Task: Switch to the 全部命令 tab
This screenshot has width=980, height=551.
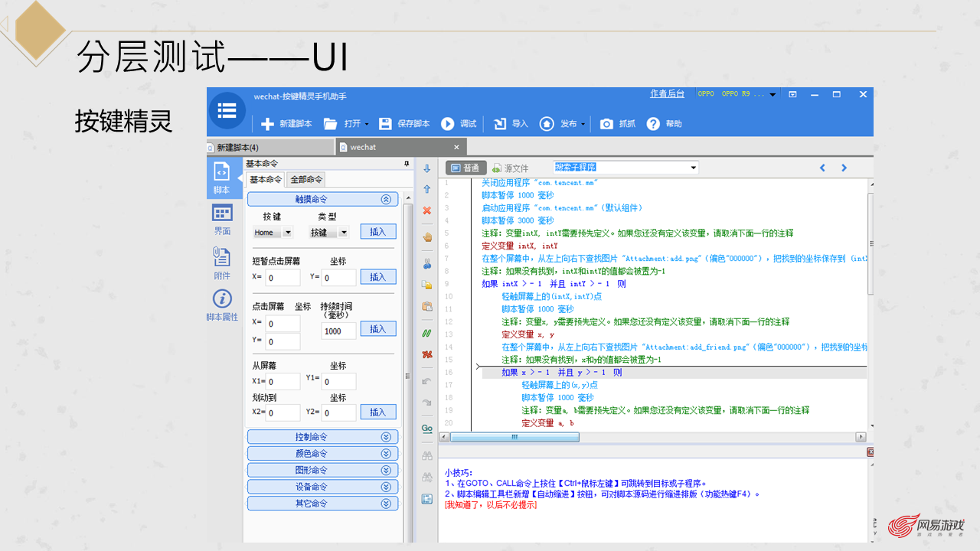Action: [x=306, y=180]
